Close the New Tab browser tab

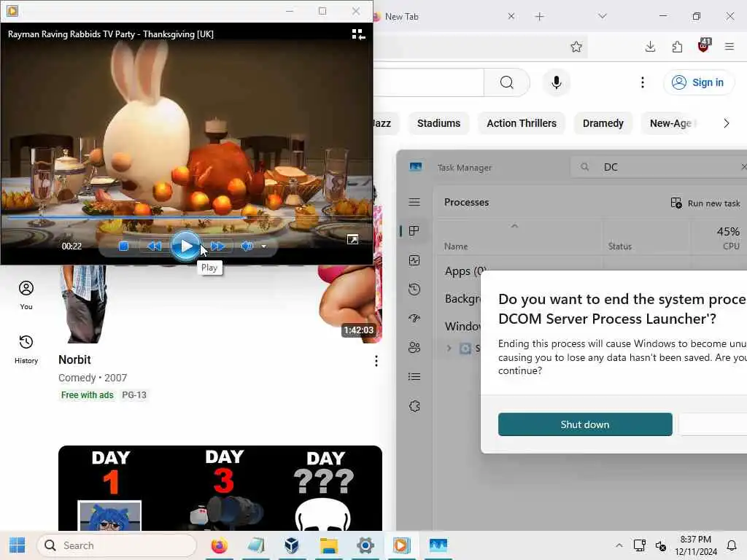pos(511,17)
